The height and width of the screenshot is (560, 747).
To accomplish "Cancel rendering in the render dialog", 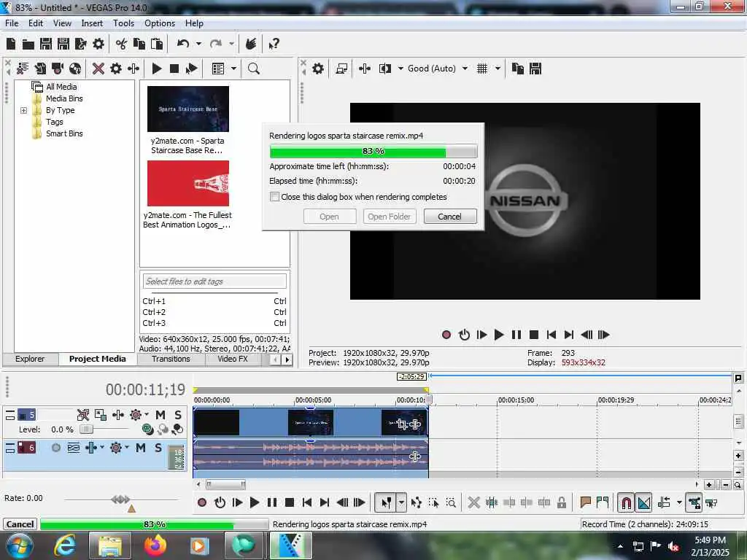I will coord(449,216).
